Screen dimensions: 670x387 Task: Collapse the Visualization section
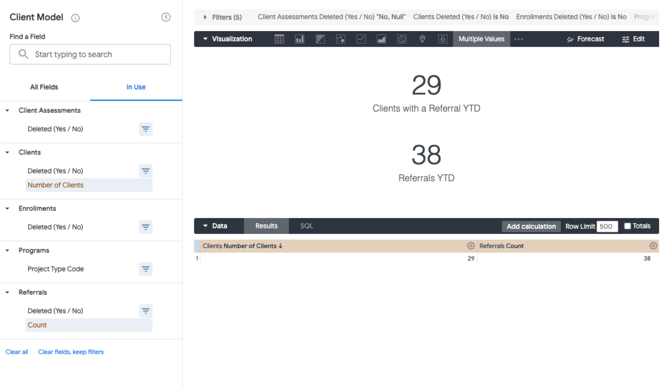tap(205, 39)
